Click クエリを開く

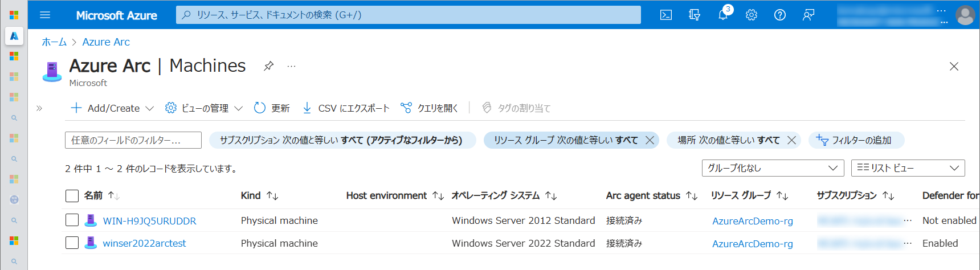pyautogui.click(x=430, y=108)
